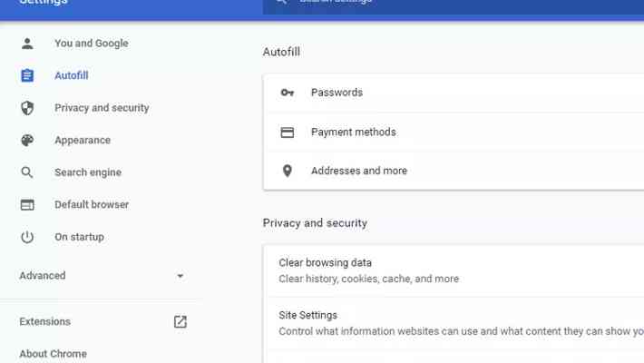This screenshot has height=363, width=644.
Task: Click the search settings field
Action: tap(454, 5)
